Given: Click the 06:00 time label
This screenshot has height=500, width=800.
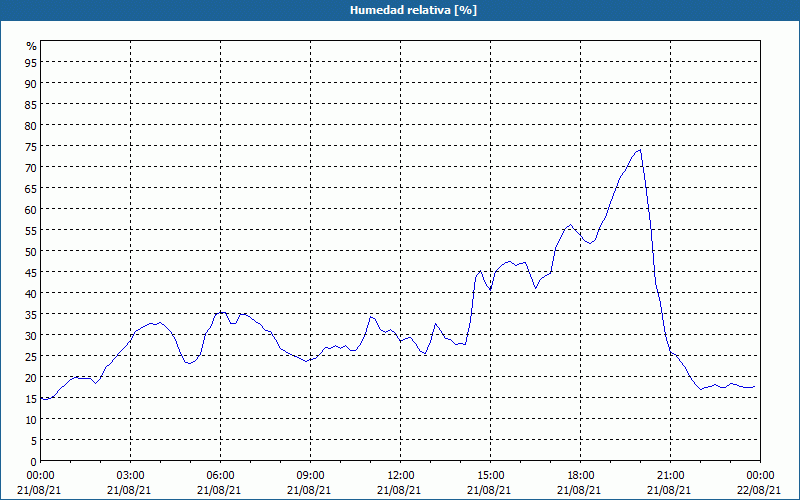Looking at the screenshot, I should (x=220, y=476).
